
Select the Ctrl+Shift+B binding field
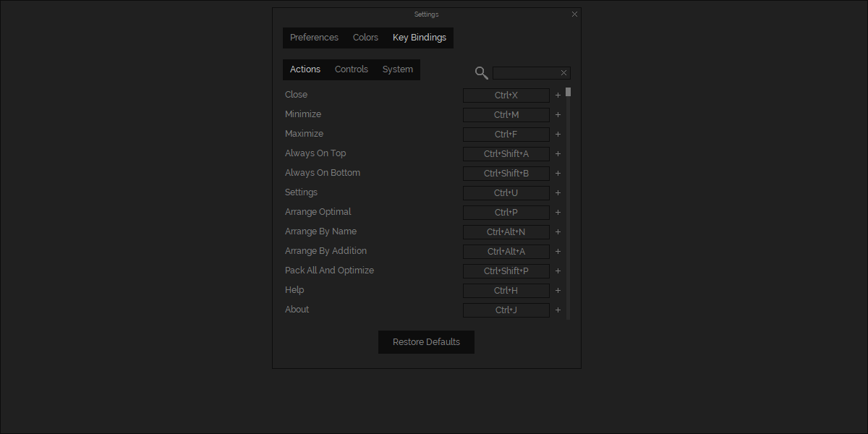pyautogui.click(x=506, y=174)
